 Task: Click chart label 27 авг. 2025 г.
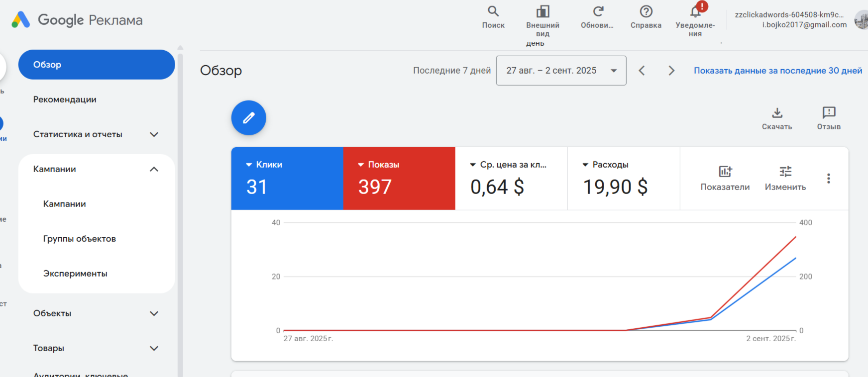coord(309,339)
